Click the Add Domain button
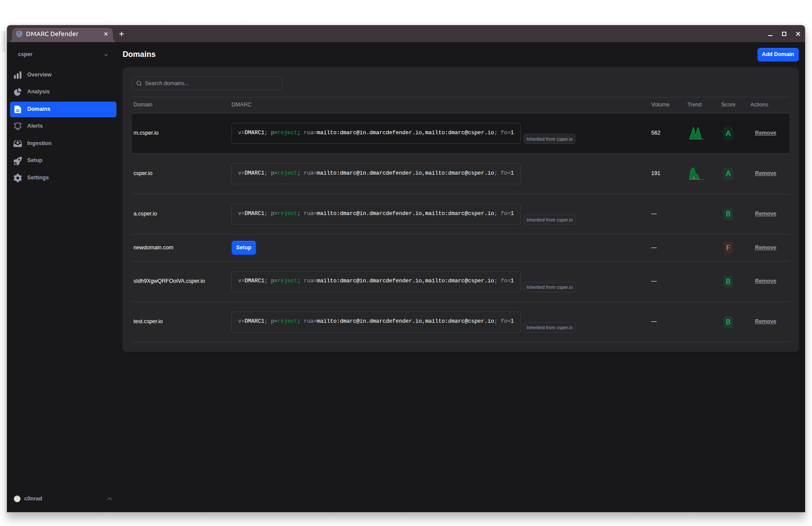Viewport: 812px width, 526px height. coord(778,54)
